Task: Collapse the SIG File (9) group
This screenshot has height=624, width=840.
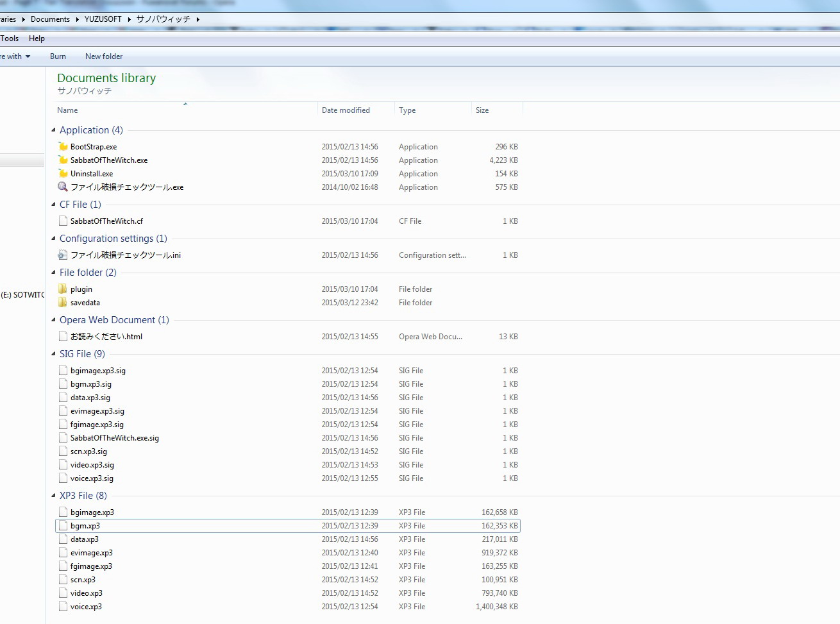Action: click(53, 354)
